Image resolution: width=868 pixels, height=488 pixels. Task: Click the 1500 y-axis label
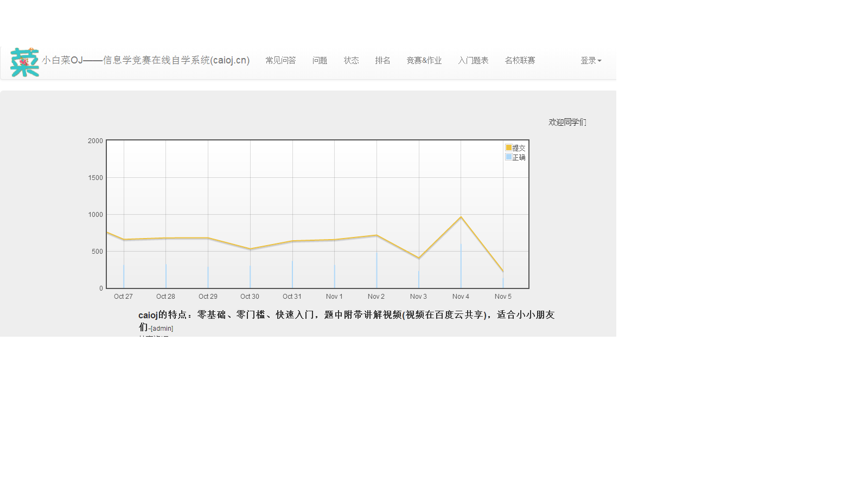tap(95, 178)
